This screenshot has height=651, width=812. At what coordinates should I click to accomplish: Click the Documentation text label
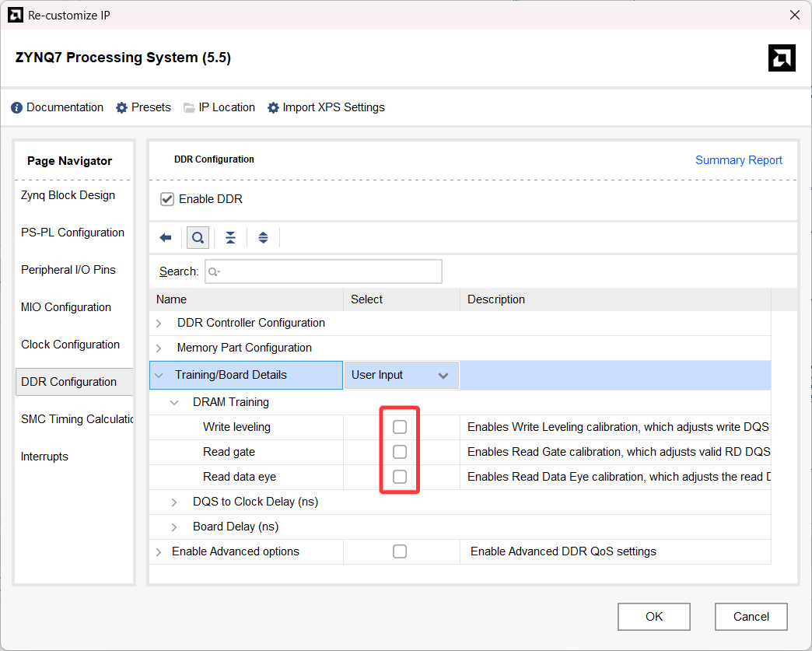pos(65,107)
